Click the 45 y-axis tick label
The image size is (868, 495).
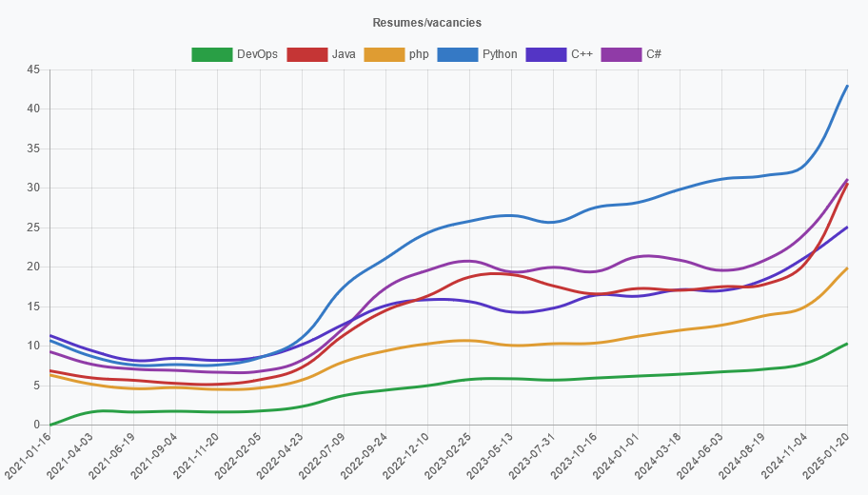(x=33, y=69)
